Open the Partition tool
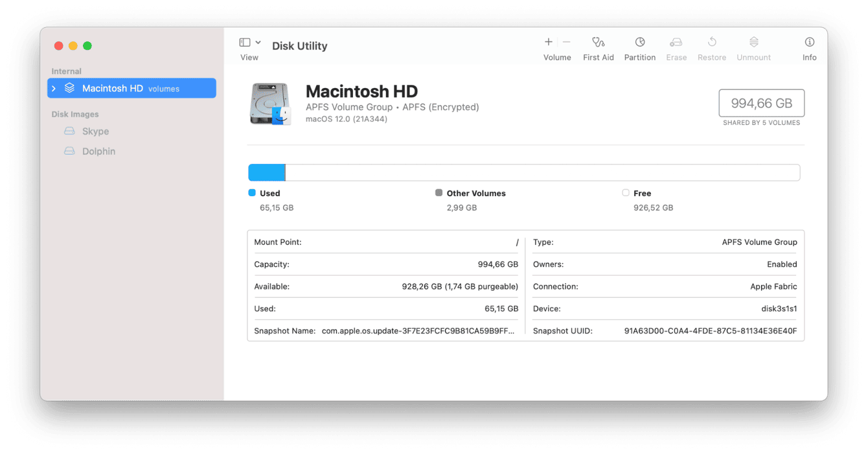This screenshot has height=454, width=868. click(639, 45)
